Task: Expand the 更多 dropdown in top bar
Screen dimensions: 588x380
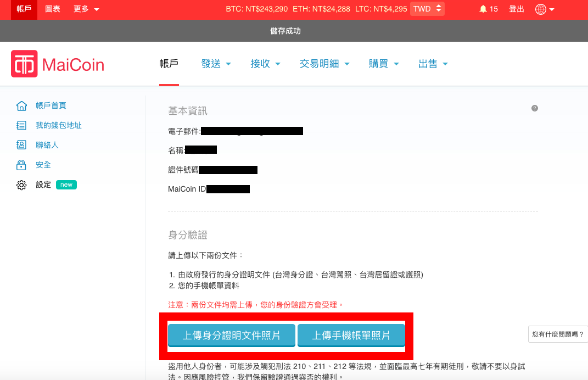Action: click(86, 9)
